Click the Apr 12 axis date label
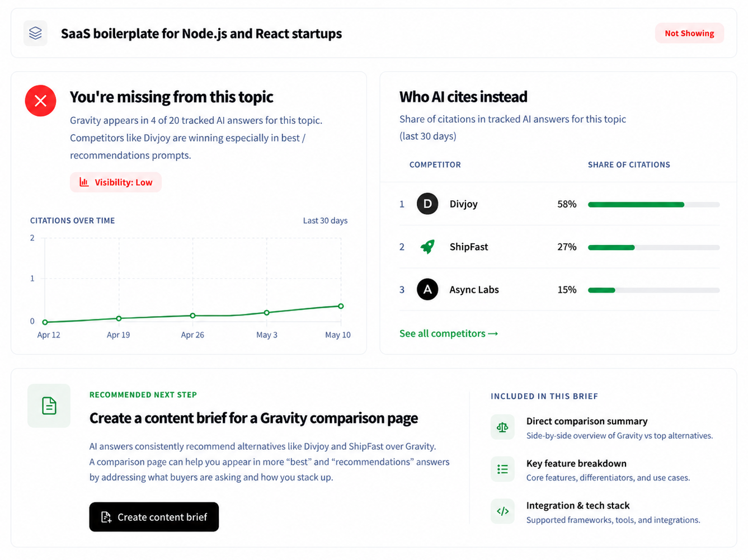The image size is (748, 560). (x=49, y=335)
